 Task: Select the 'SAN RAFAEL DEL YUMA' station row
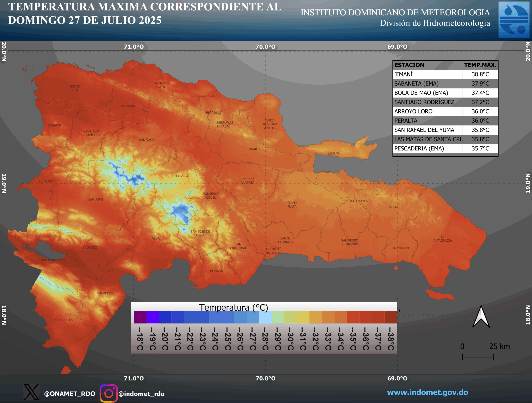(445, 130)
